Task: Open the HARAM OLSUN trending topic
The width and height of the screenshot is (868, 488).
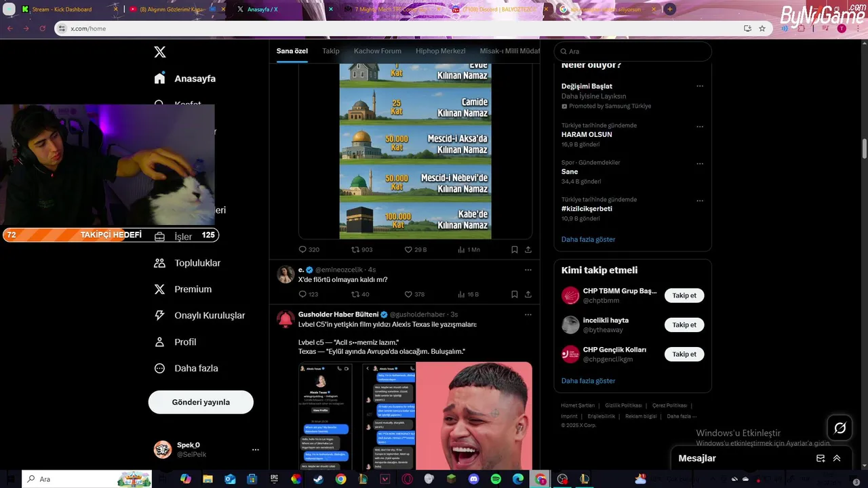Action: coord(587,135)
